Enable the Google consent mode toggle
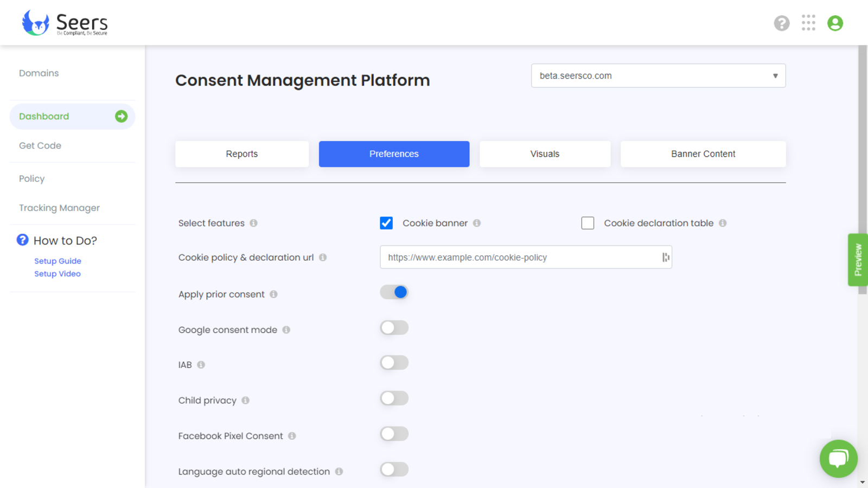This screenshot has height=488, width=868. 394,328
